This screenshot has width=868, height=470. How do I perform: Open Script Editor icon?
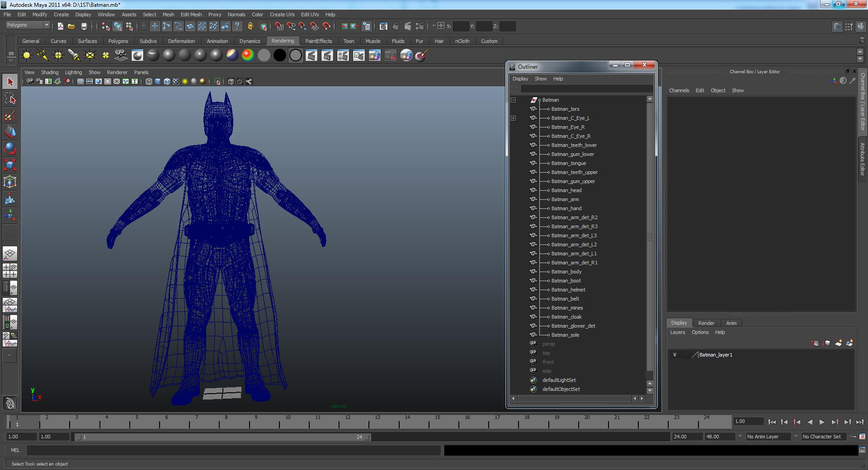click(x=863, y=450)
